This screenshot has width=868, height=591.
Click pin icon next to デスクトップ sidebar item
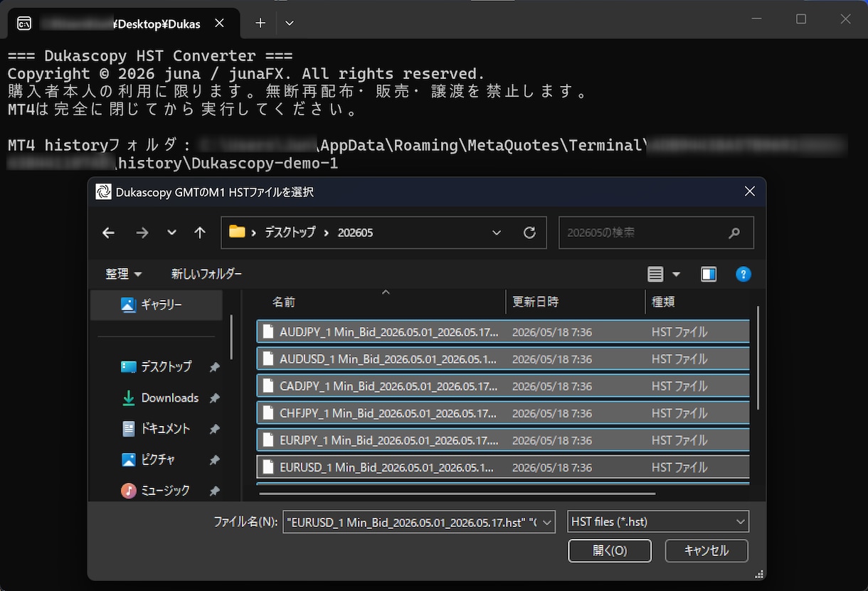[x=214, y=368]
